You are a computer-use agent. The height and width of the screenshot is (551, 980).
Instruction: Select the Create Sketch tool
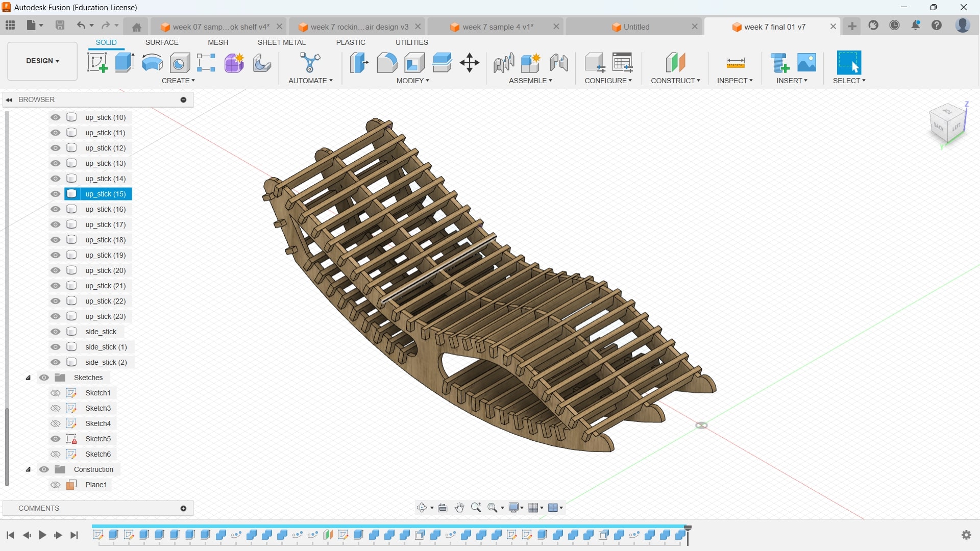pos(97,63)
